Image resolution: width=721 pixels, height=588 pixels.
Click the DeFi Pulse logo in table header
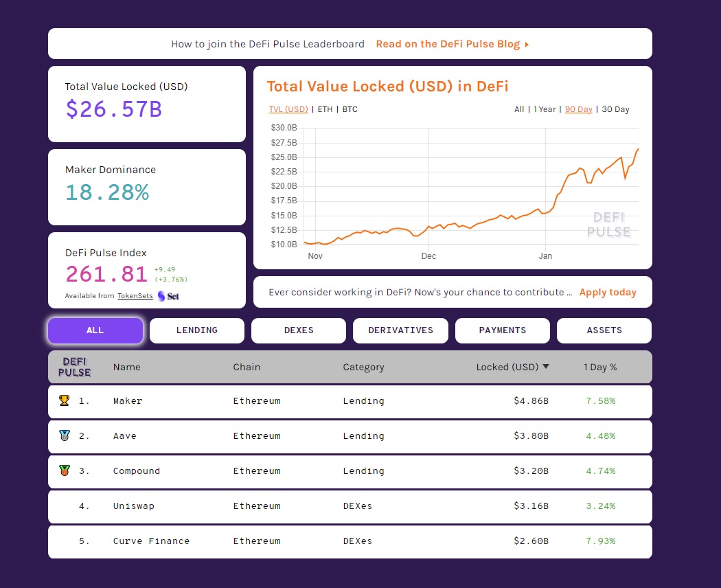pos(74,367)
